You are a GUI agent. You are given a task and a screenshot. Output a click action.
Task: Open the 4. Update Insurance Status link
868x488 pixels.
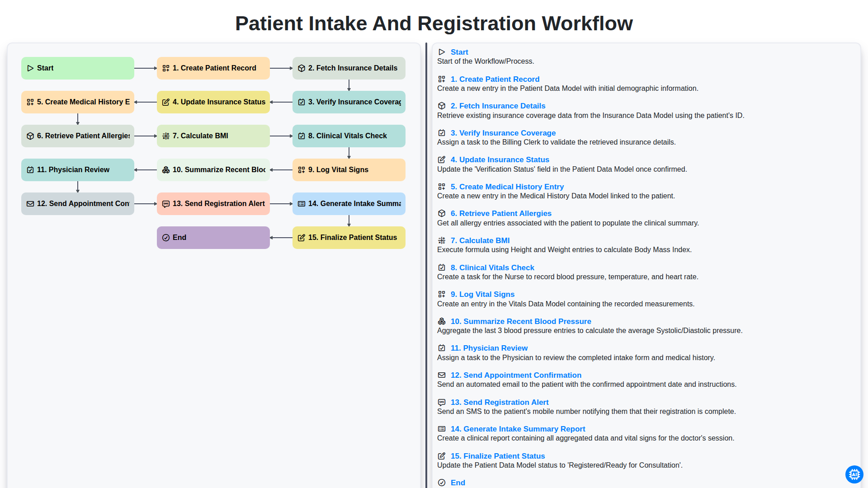(x=500, y=160)
